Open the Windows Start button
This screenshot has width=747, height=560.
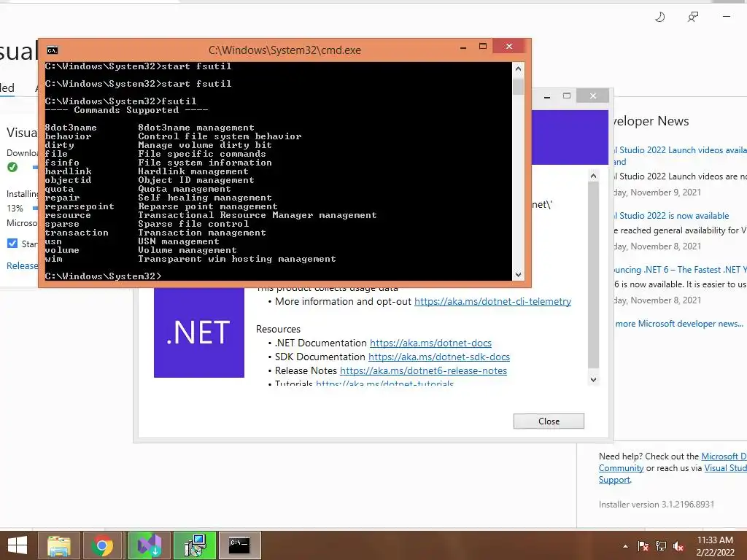pos(18,545)
